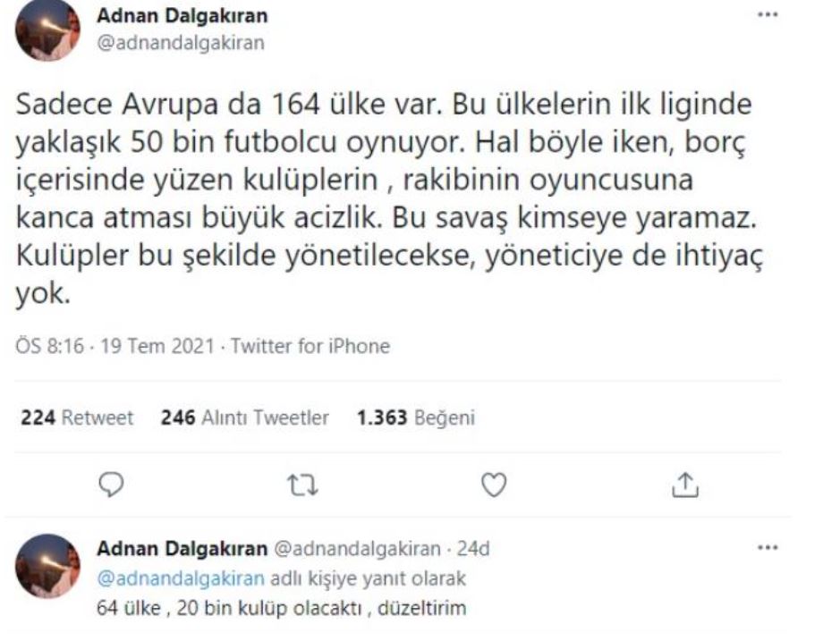The height and width of the screenshot is (641, 840).
Task: Expand more options on reply tweet
Action: point(766,546)
